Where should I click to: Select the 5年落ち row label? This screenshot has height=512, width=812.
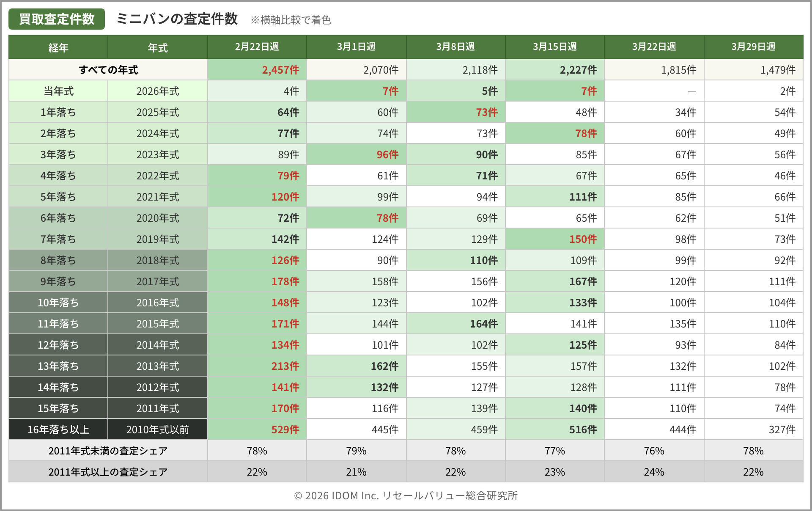[x=58, y=197]
